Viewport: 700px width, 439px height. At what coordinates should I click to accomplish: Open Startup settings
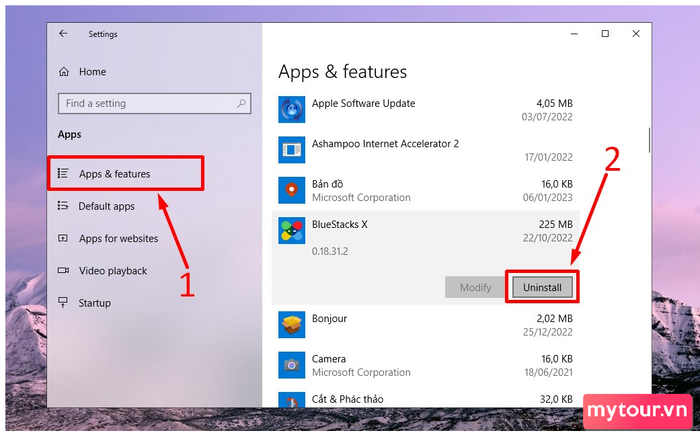[x=95, y=303]
